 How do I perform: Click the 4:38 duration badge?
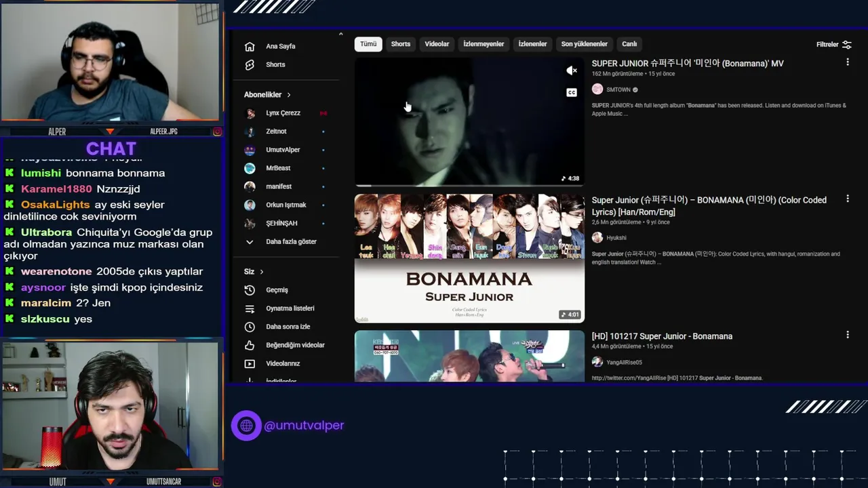point(570,179)
